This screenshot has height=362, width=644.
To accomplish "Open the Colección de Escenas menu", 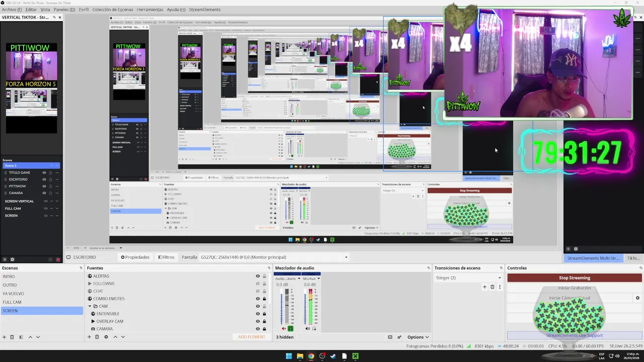I will tap(113, 10).
